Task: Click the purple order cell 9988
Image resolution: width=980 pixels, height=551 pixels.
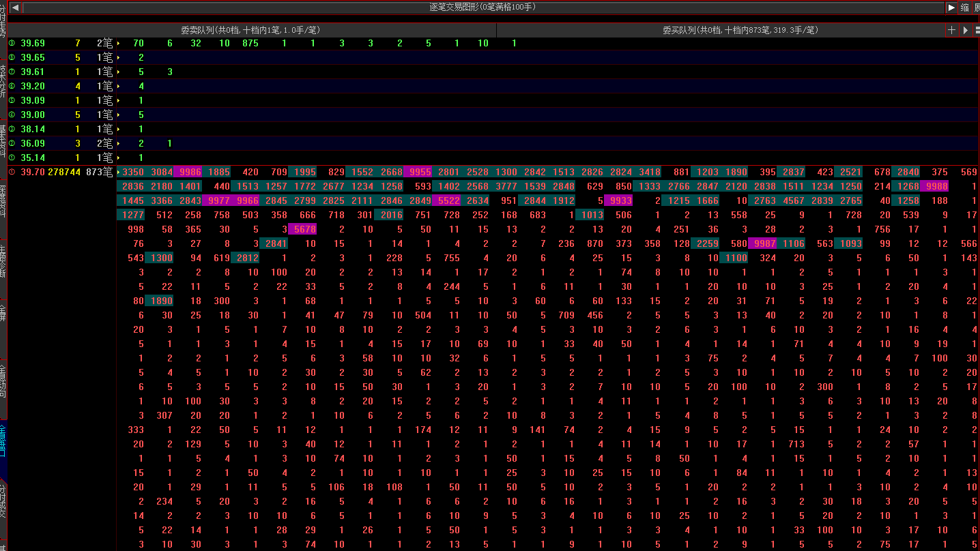Action: pyautogui.click(x=934, y=186)
